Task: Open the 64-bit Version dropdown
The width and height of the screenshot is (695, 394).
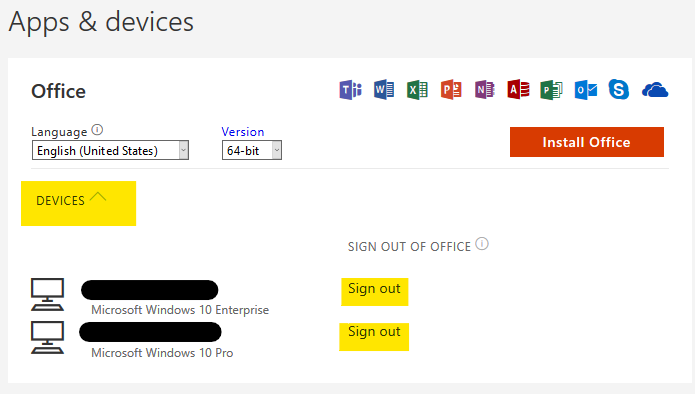Action: pos(252,150)
